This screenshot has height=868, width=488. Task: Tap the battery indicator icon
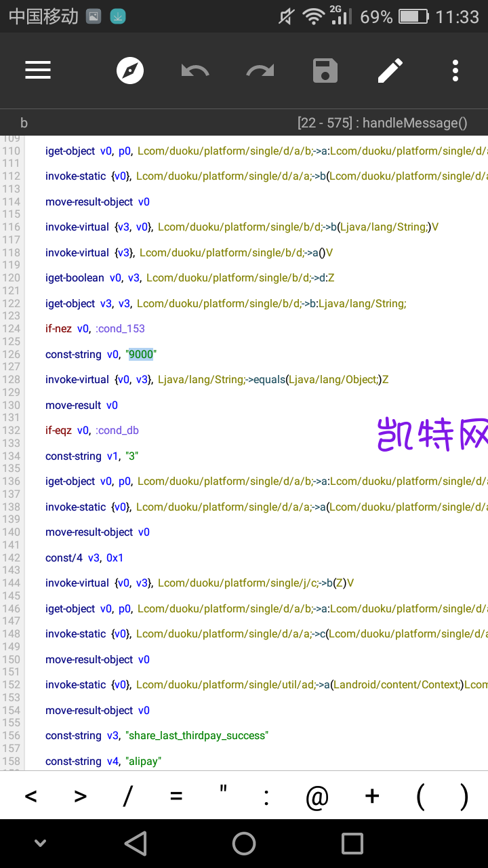(413, 16)
